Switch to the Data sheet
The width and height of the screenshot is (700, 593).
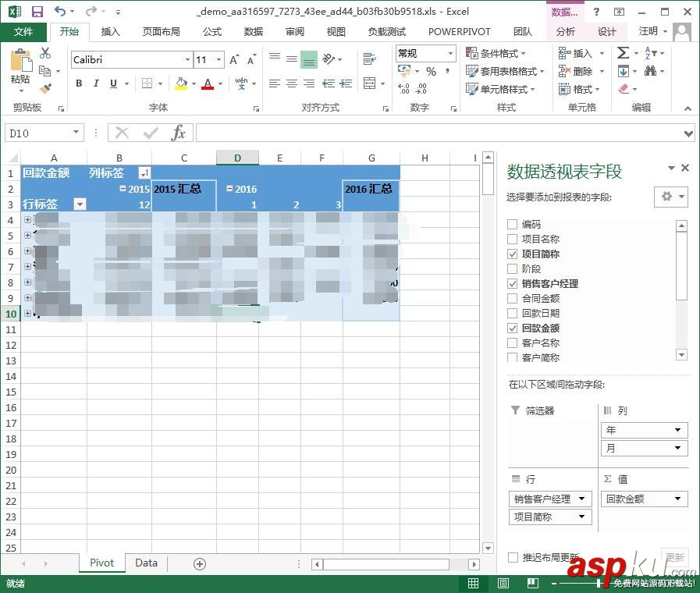pyautogui.click(x=146, y=563)
